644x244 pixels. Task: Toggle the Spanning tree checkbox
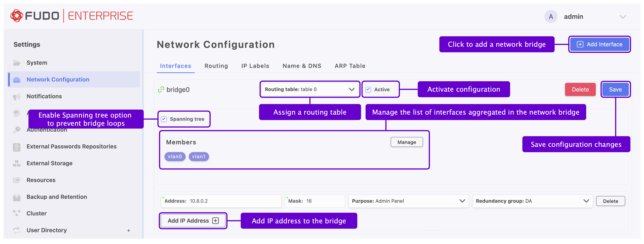tap(164, 119)
